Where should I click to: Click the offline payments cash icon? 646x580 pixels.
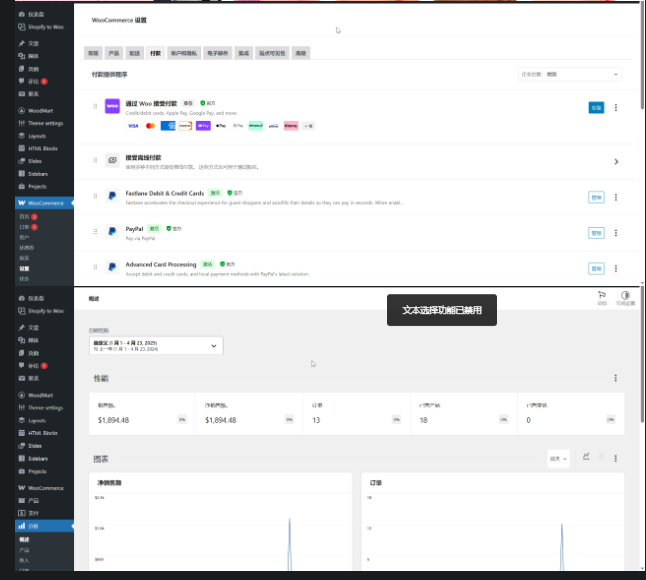coord(112,160)
